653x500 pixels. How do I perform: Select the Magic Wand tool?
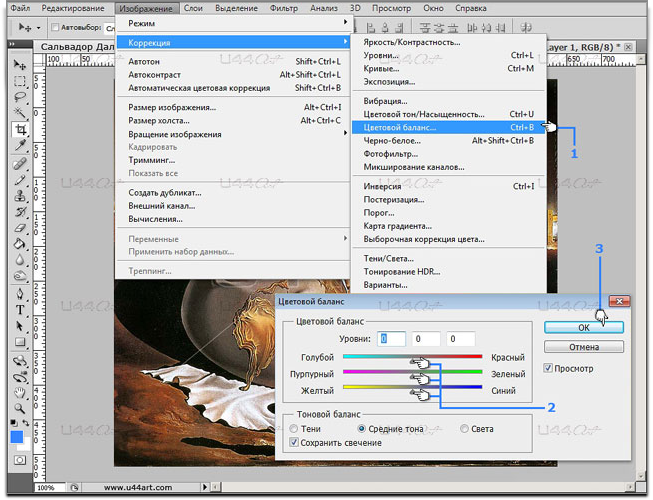(x=20, y=112)
